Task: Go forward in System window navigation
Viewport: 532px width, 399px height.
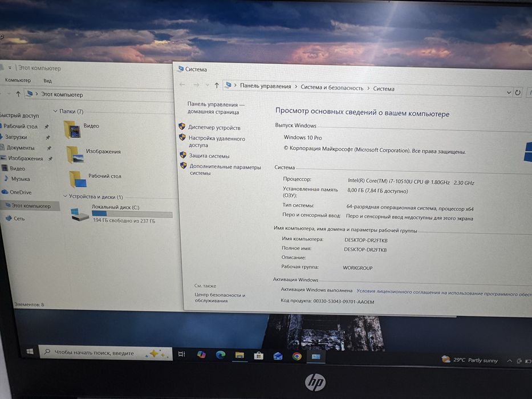Action: point(196,85)
